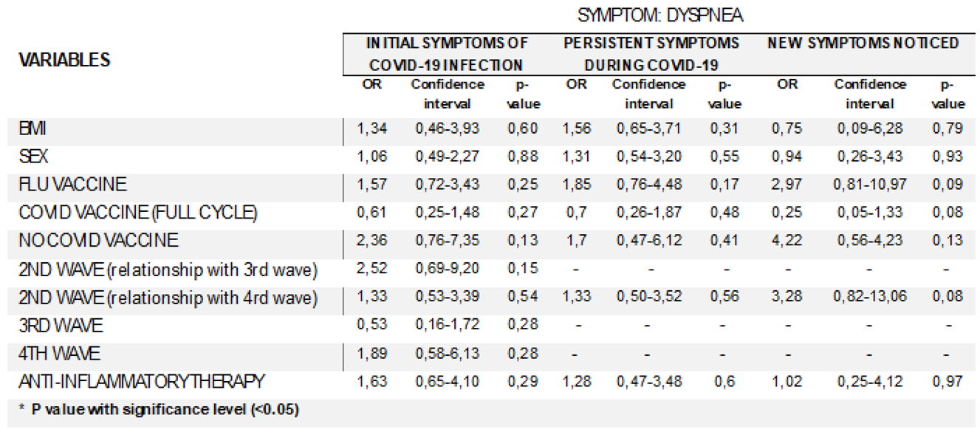Click the odds ratio cell showing 2,97
Viewport: 980px width, 432px height.
click(x=787, y=185)
